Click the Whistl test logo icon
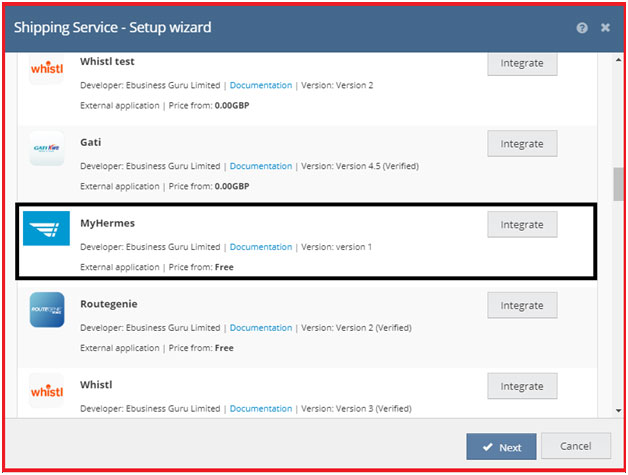Image resolution: width=628 pixels, height=475 pixels. pos(47,68)
